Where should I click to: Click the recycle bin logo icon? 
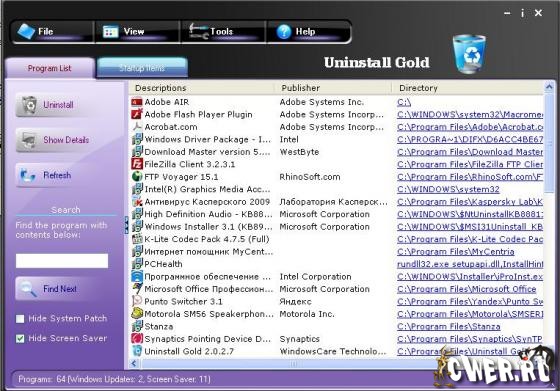[469, 54]
